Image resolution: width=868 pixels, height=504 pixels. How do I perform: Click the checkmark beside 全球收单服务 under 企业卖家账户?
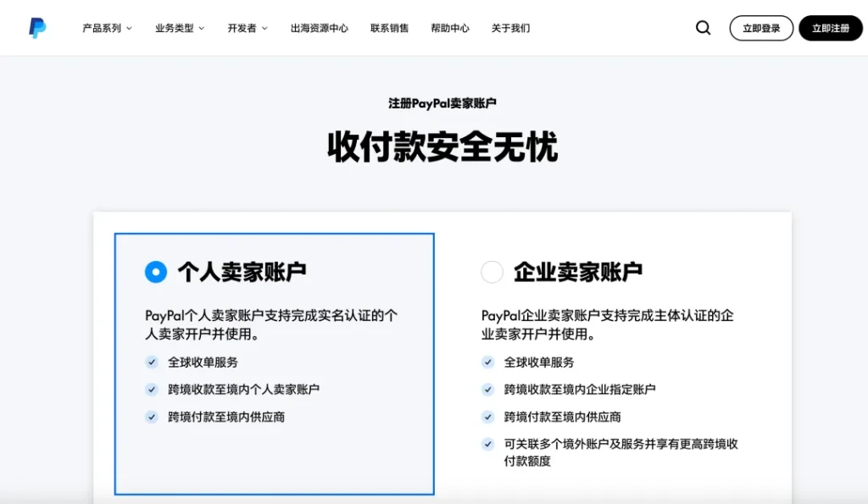(489, 361)
